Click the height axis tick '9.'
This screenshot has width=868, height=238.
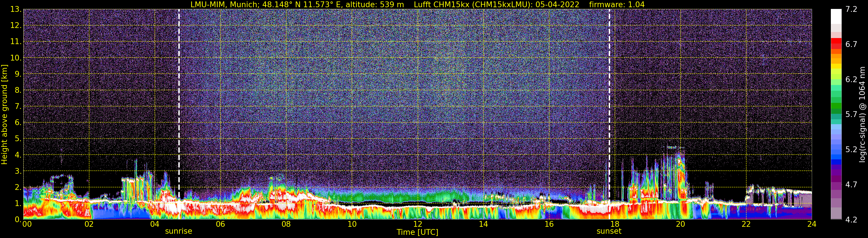coord(18,74)
